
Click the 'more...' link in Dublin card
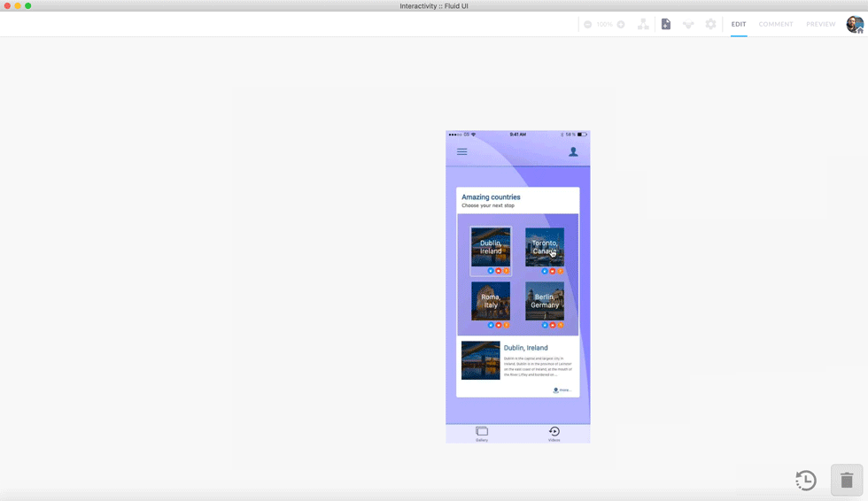(x=562, y=390)
